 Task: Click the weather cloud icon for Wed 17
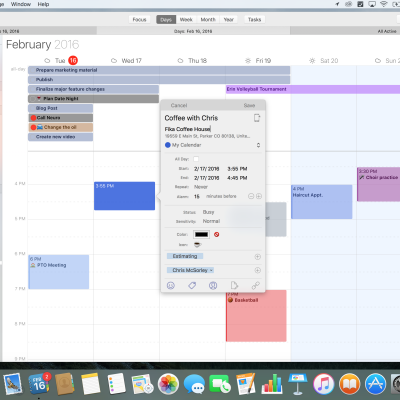pyautogui.click(x=114, y=61)
